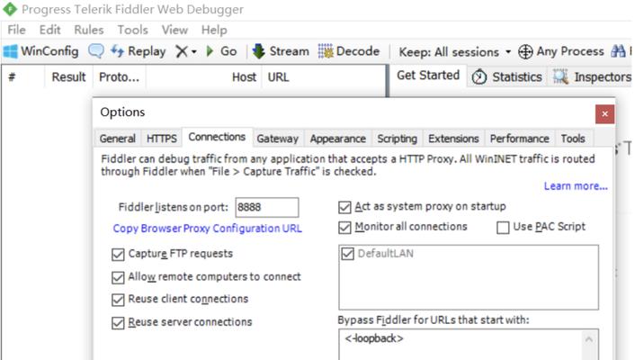The image size is (644, 360).
Task: Open the Extensions options tab
Action: pos(453,139)
